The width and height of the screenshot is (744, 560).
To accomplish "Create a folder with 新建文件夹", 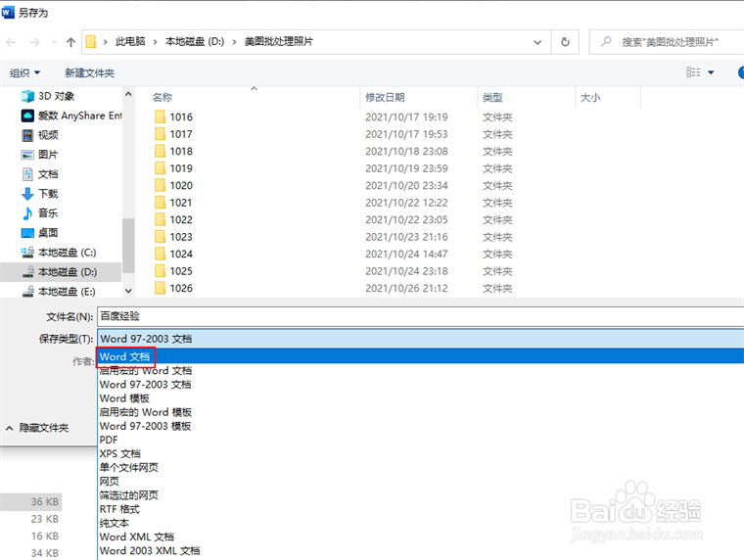I will coord(90,72).
